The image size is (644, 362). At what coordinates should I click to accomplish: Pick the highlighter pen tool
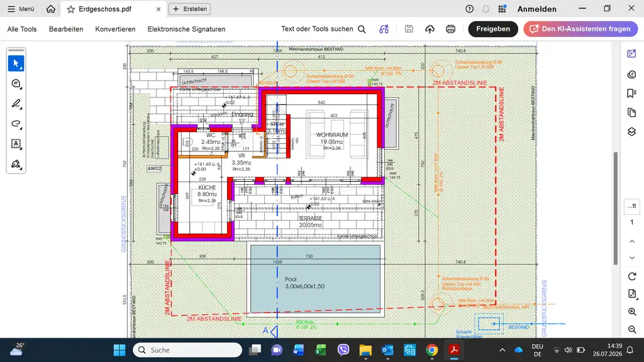point(16,104)
